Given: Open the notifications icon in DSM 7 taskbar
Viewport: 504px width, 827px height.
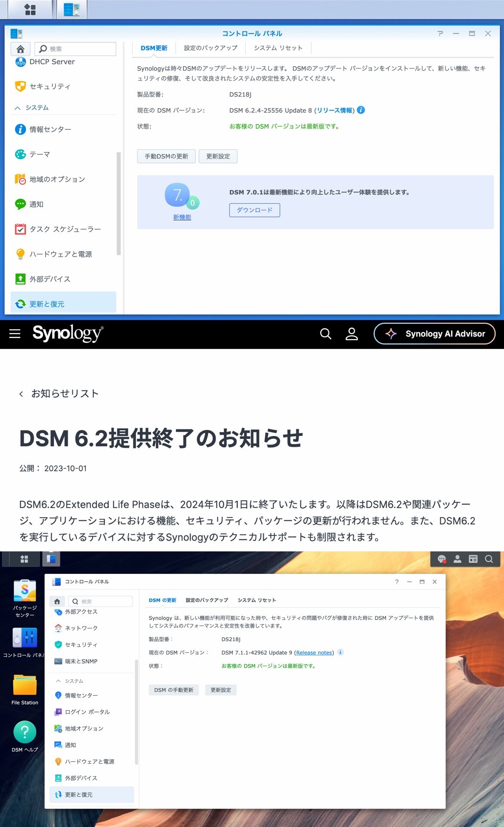Looking at the screenshot, I should [442, 559].
